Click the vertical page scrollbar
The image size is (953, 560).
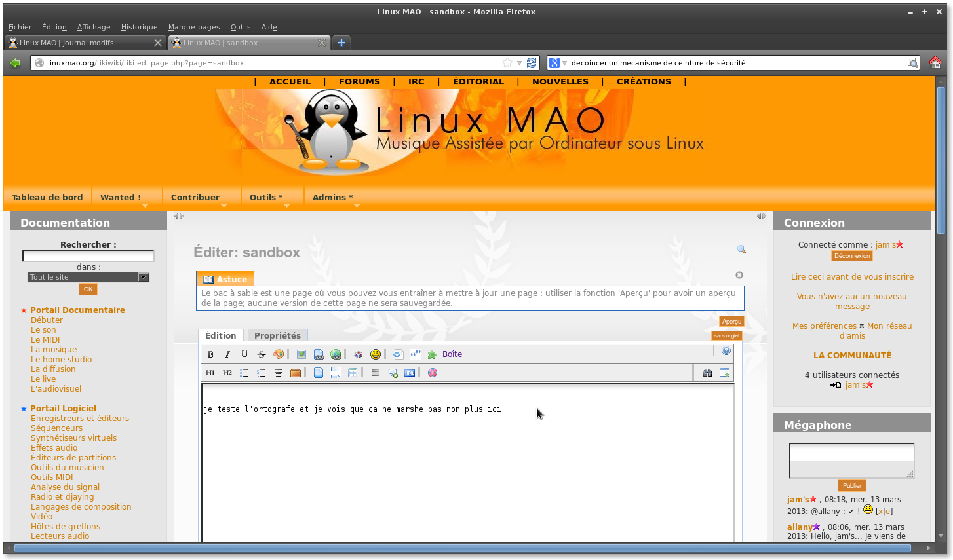coord(941,160)
